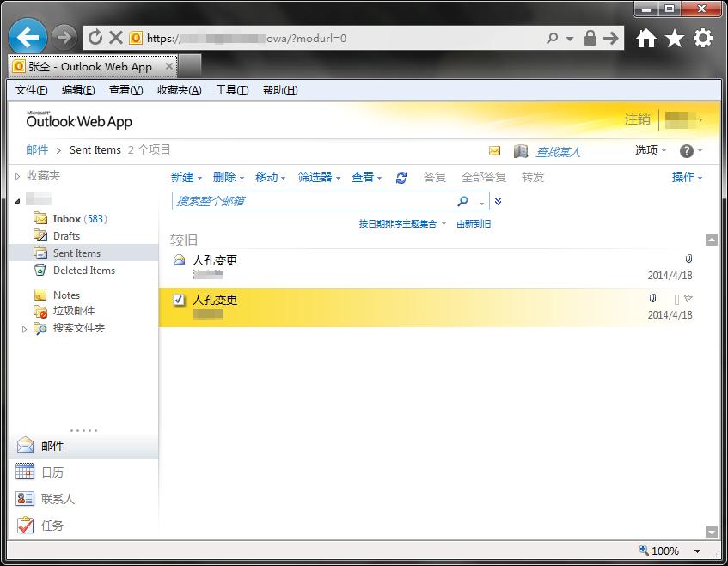Open Contacts (联系人) in navigation pane
The width and height of the screenshot is (728, 566).
click(x=58, y=499)
